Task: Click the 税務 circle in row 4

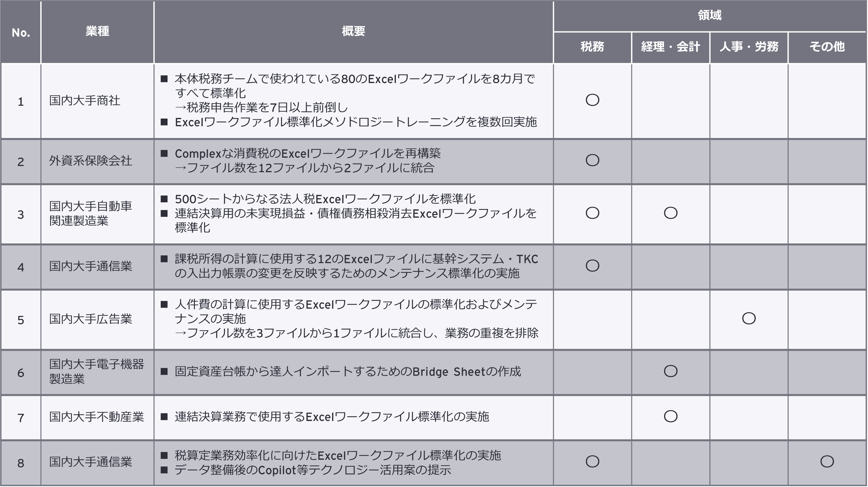Action: [592, 266]
